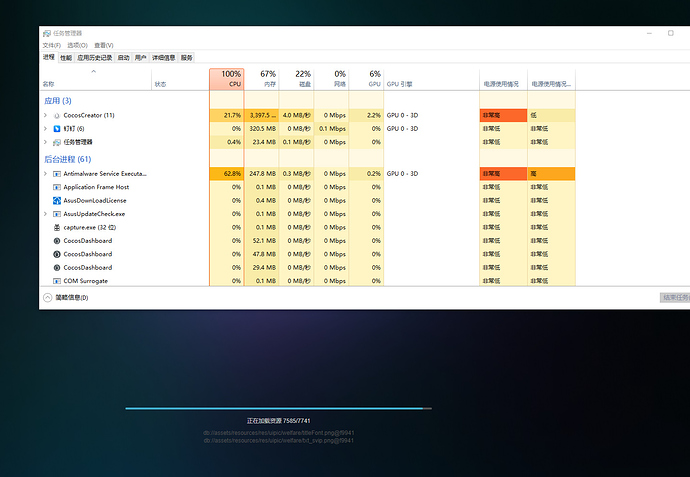Click 钉钉 row's GPU 0 - 3D cell
The width and height of the screenshot is (690, 477).
[x=431, y=128]
